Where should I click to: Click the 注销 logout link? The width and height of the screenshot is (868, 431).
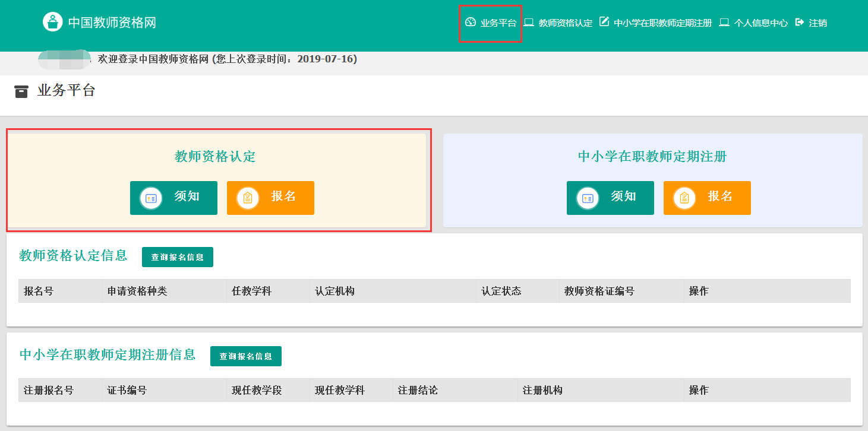coord(818,23)
